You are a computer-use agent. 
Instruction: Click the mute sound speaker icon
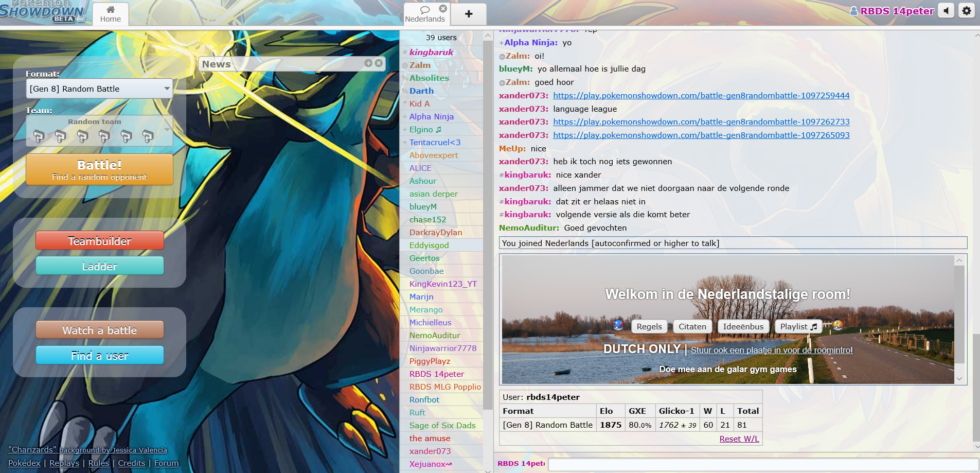pos(946,11)
